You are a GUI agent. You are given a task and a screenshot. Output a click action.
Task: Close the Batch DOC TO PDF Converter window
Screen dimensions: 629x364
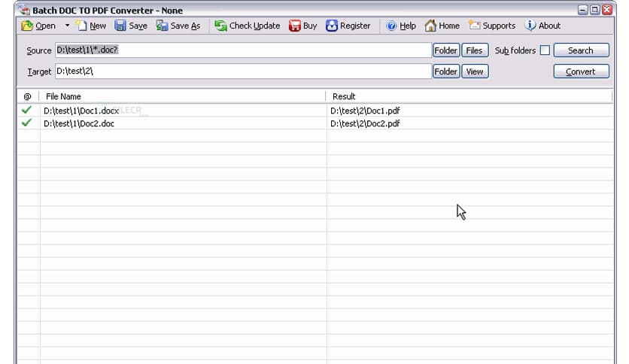point(607,10)
